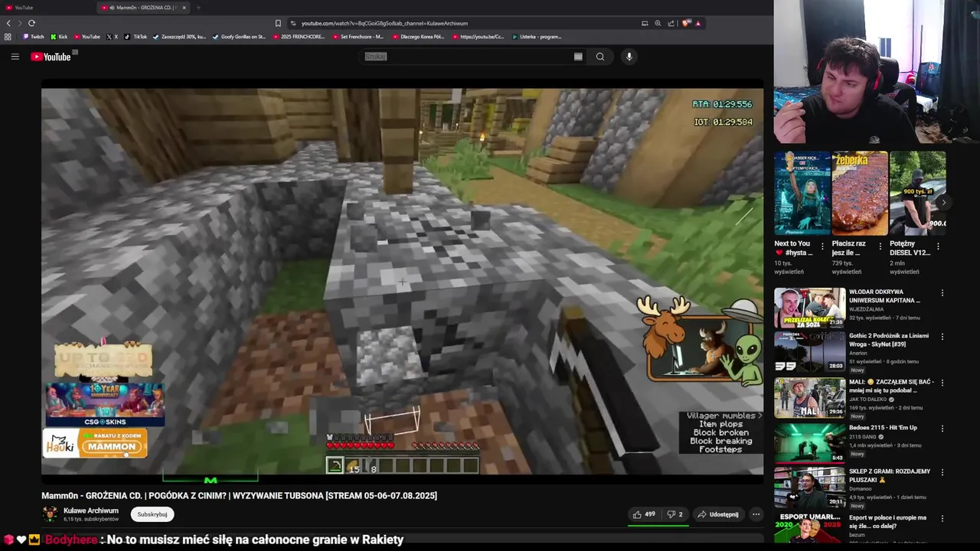The image size is (980, 551).
Task: Open SKLEP Z GRAMI video title
Action: pos(890,475)
